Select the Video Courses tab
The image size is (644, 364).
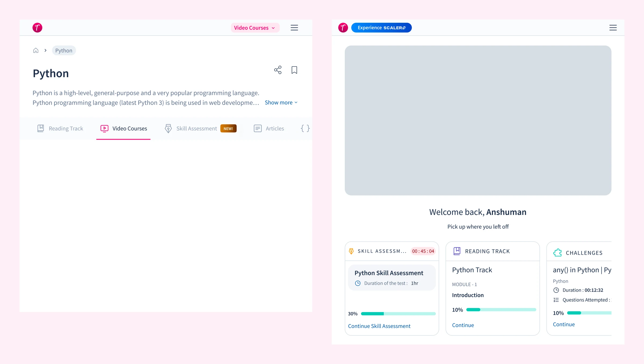pos(123,128)
